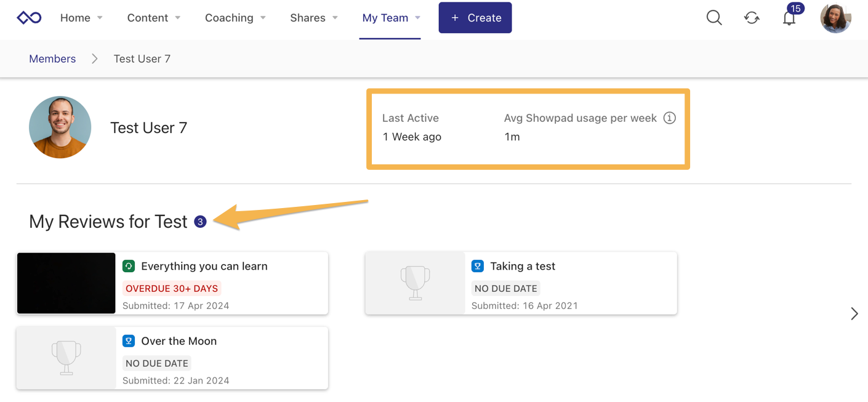Click the Showpad infinity logo

29,18
